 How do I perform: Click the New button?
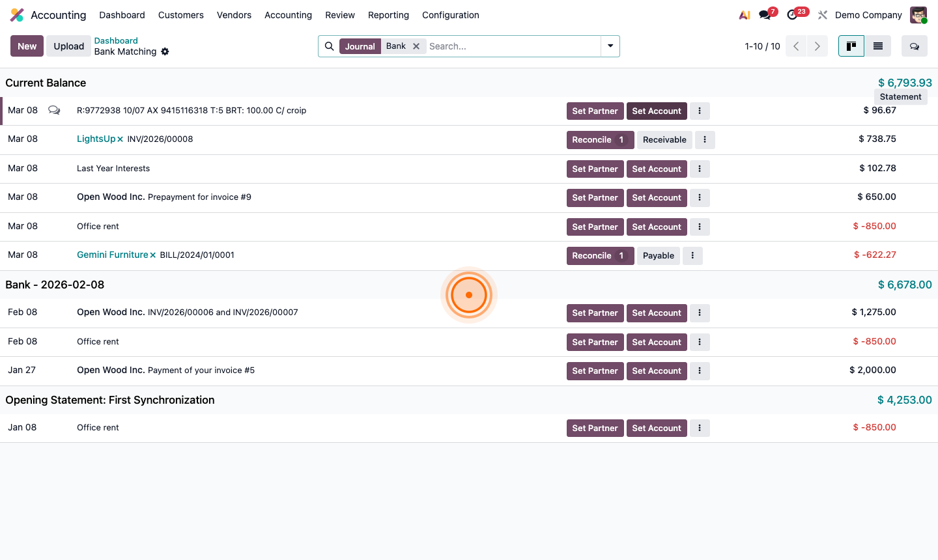coord(27,46)
